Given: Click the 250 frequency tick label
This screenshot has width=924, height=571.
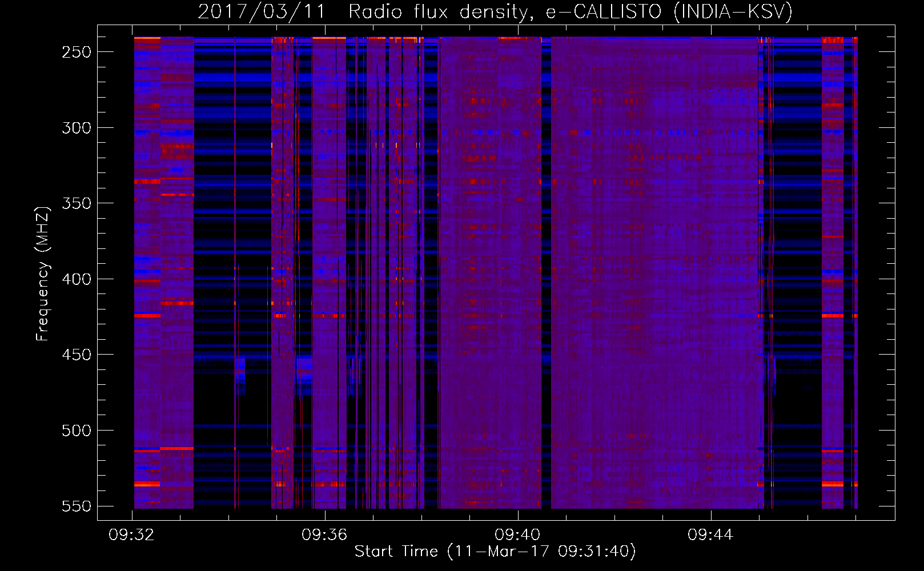Looking at the screenshot, I should pos(77,52).
